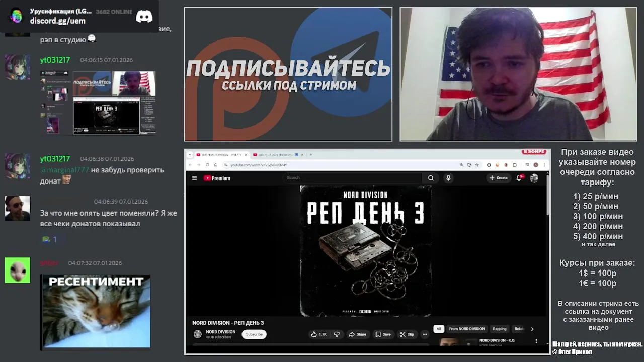Click the NORD DIVISION - РЕП ДЕНЬ 3 title
This screenshot has height=362, width=644.
coord(228,323)
